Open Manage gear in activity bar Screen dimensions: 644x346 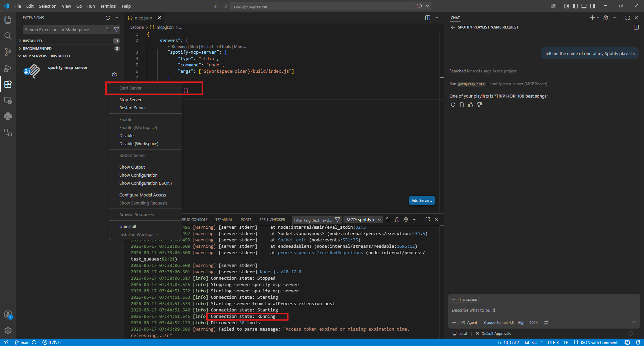point(8,331)
